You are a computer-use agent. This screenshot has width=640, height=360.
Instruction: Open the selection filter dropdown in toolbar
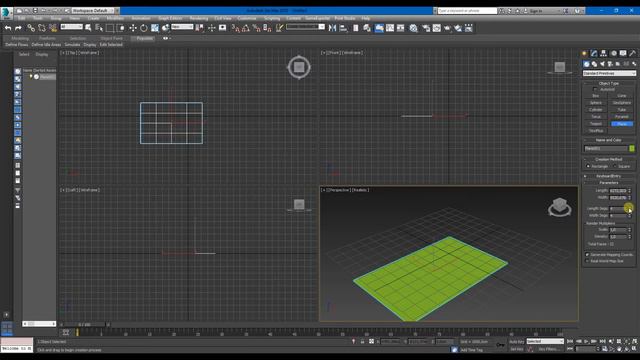point(71,27)
